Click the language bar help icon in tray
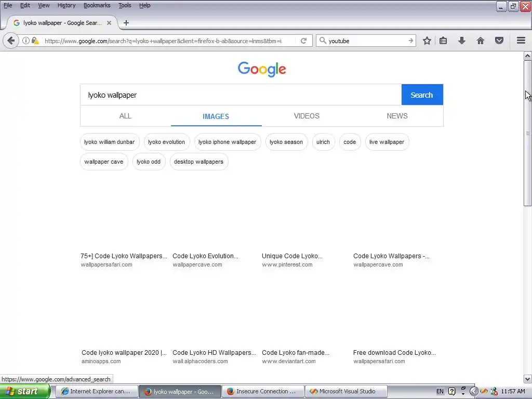This screenshot has height=399, width=532. 451,391
